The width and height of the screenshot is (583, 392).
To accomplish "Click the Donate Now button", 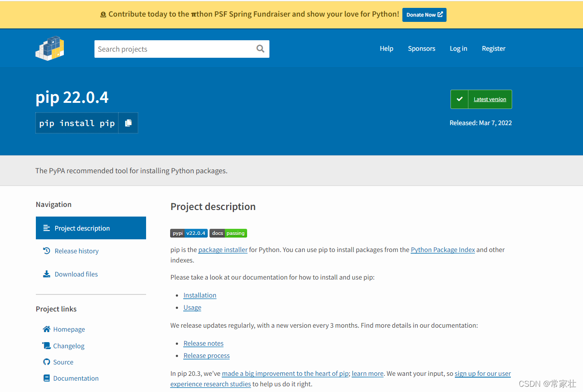I will tap(424, 14).
